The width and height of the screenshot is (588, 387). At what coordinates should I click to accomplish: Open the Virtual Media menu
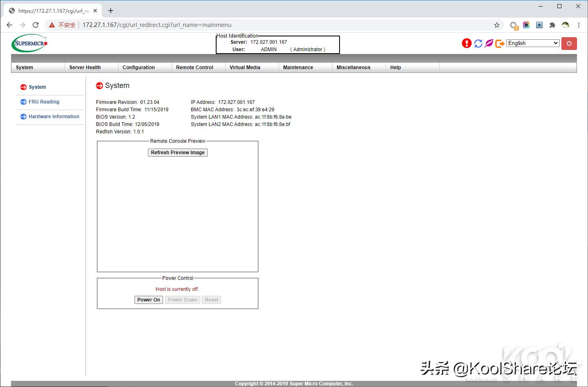pos(252,67)
